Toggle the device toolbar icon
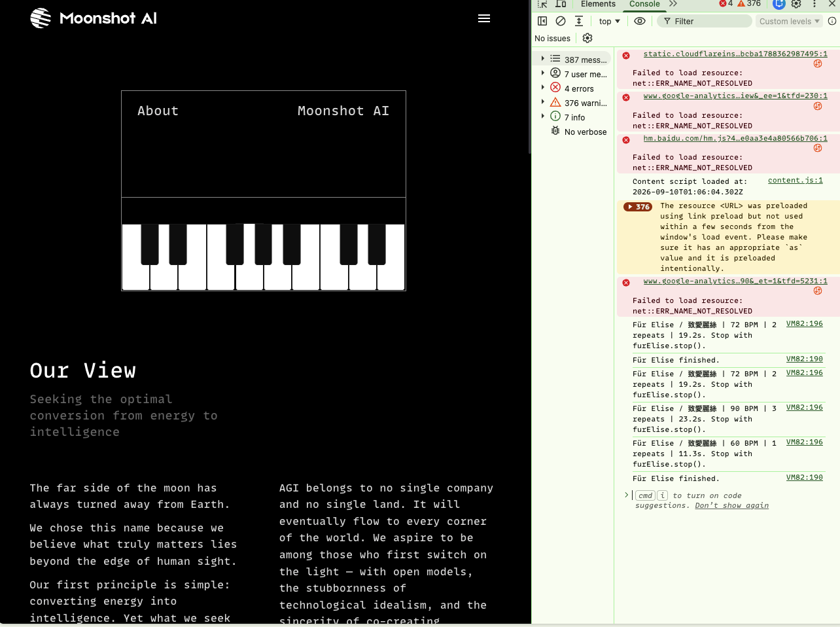 [561, 4]
